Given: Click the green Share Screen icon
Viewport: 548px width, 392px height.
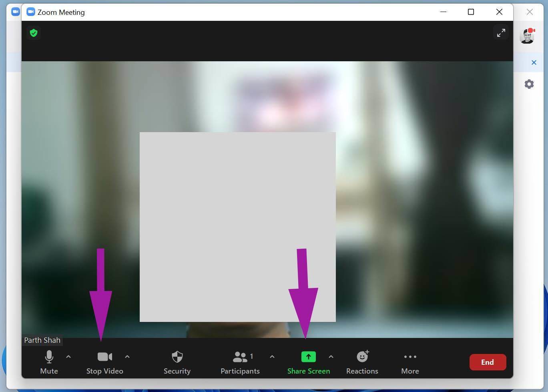Looking at the screenshot, I should tap(308, 357).
